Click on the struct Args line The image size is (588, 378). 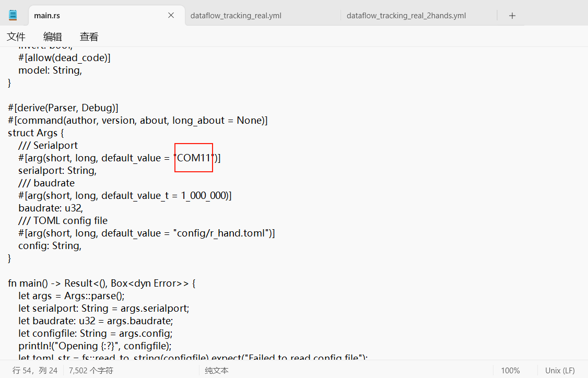pos(36,133)
